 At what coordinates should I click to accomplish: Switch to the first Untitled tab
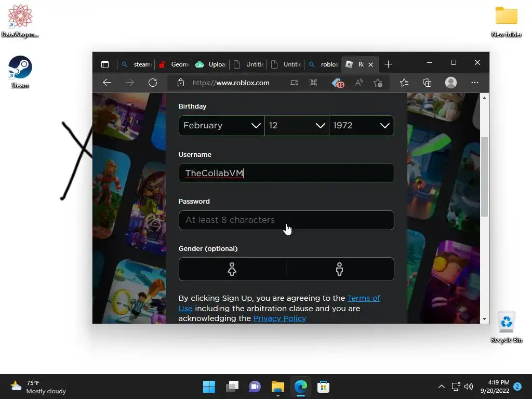click(x=249, y=64)
